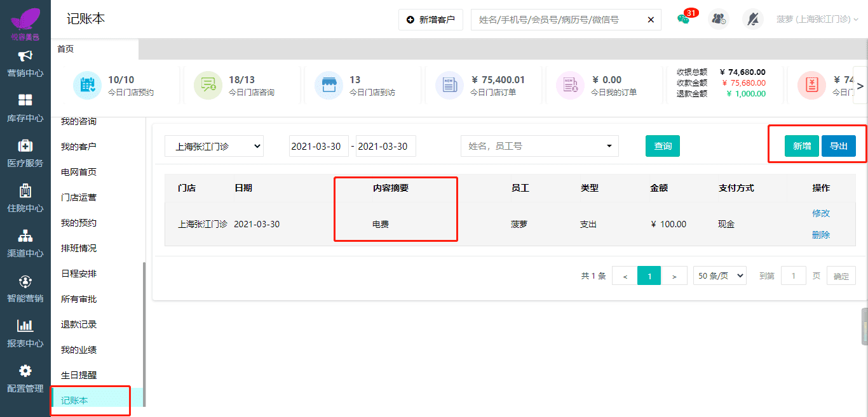868x417 pixels.
Task: Click the start date field 2021-03-30
Action: click(x=319, y=146)
